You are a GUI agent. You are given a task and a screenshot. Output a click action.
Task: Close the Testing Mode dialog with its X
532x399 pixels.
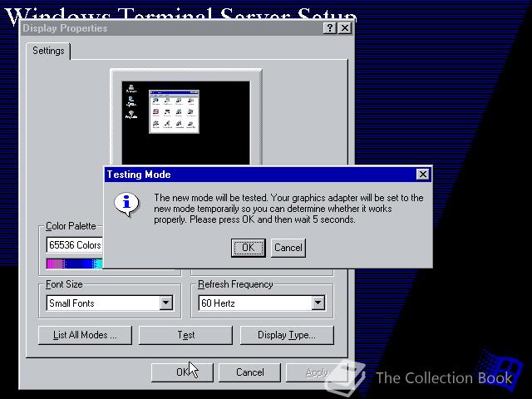[x=422, y=175]
